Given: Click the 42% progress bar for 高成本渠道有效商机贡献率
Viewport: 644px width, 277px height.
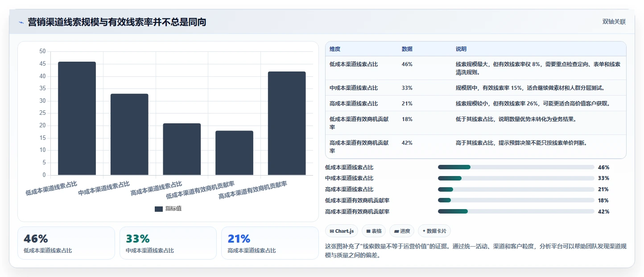Looking at the screenshot, I should (516, 211).
